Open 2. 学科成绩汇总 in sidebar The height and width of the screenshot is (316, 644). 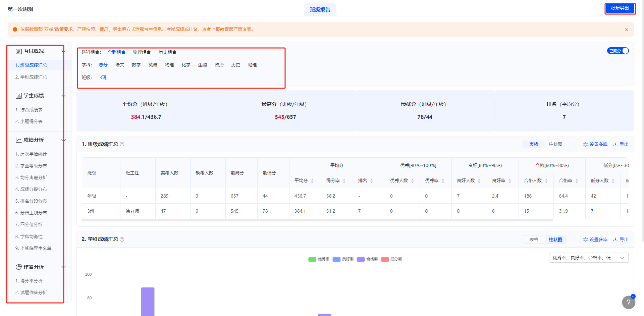coord(31,77)
